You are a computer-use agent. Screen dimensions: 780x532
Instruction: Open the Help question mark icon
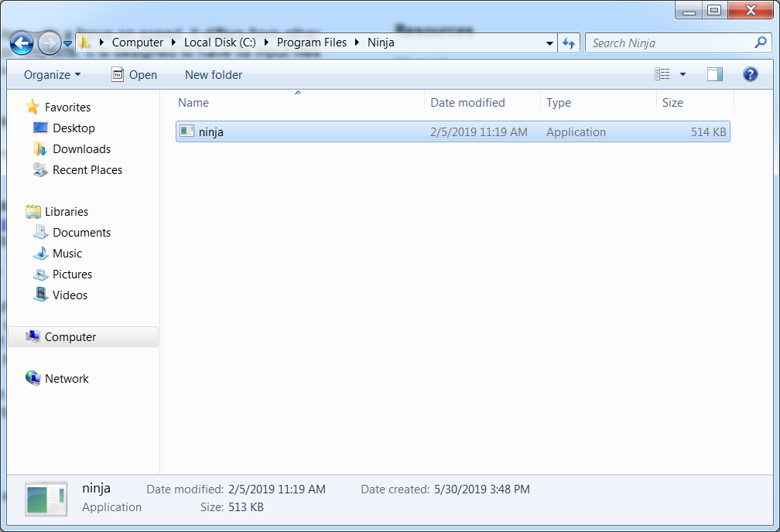pos(750,74)
